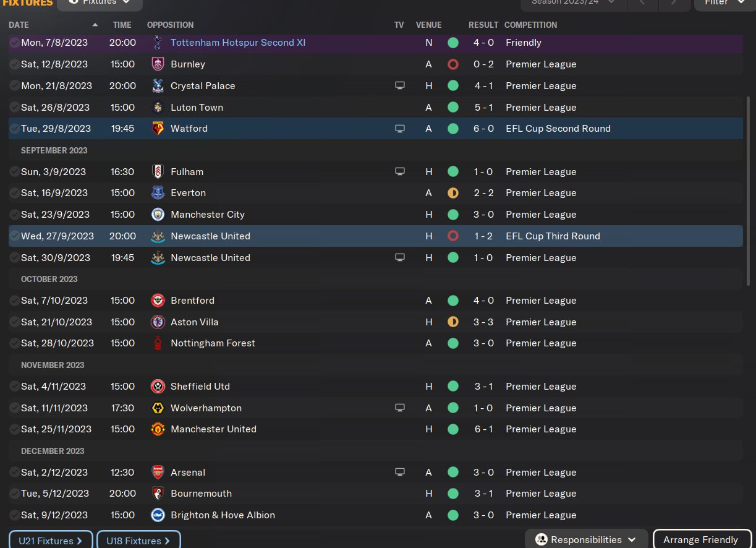Viewport: 756px width, 548px height.
Task: Click the Manchester City club crest
Action: (158, 215)
